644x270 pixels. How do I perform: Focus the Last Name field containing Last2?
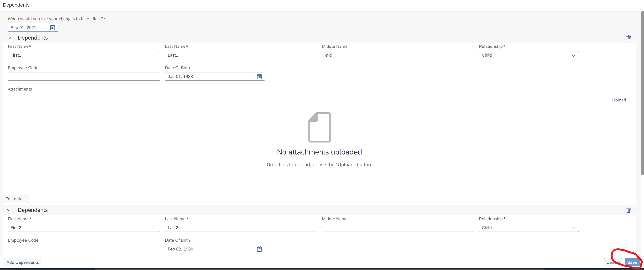click(241, 228)
